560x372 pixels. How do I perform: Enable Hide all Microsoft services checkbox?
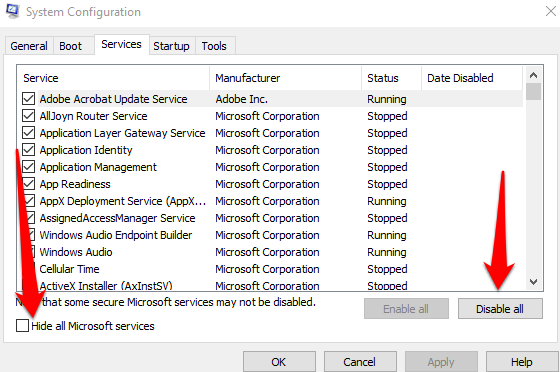(22, 326)
